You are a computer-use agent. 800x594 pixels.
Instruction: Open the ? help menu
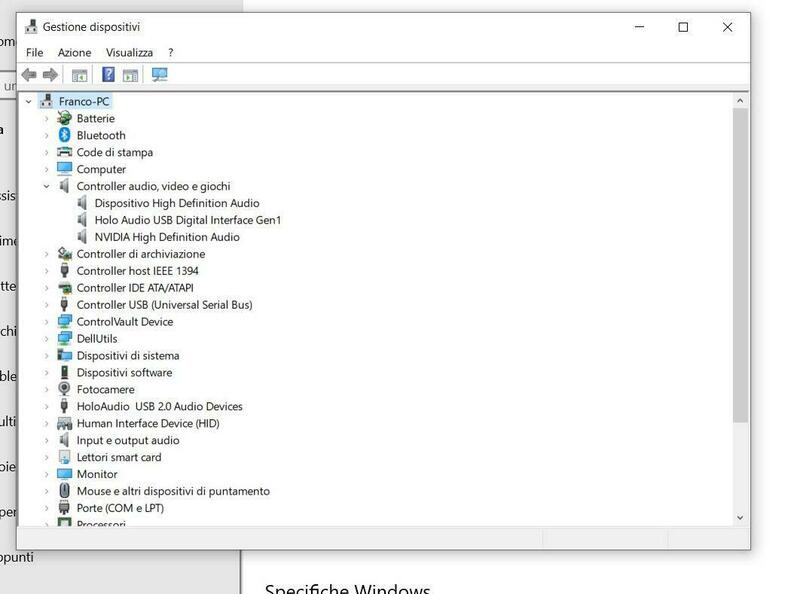pyautogui.click(x=170, y=53)
